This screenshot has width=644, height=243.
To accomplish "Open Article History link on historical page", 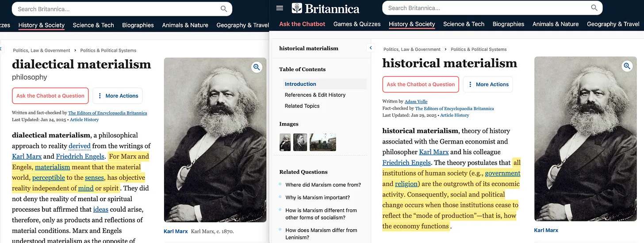I will [455, 115].
